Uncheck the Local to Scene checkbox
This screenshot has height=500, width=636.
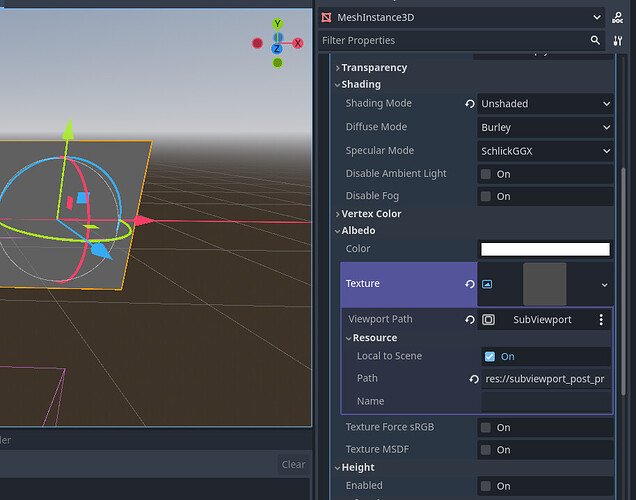(x=489, y=356)
